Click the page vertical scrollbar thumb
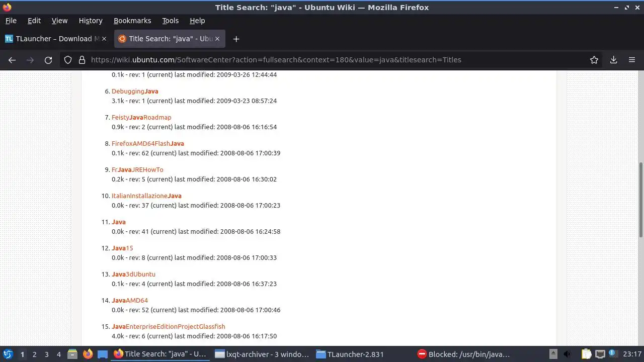Image resolution: width=644 pixels, height=362 pixels. point(640,200)
